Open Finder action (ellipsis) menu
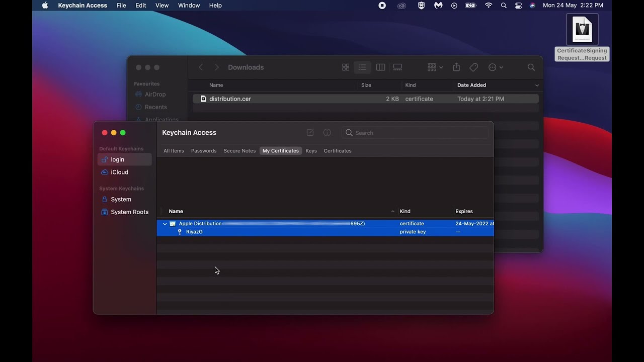Screen dimensions: 644x362 (496, 67)
